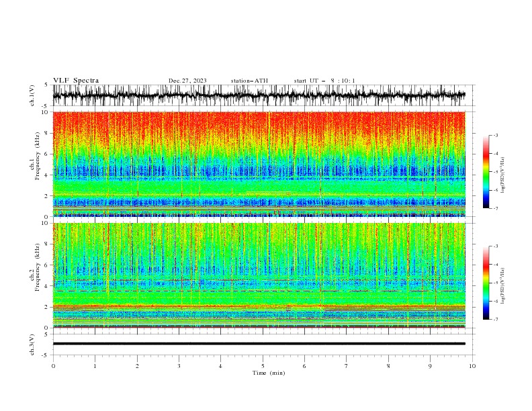
Task: Click the "Time (min)" axis label
Action: [269, 373]
